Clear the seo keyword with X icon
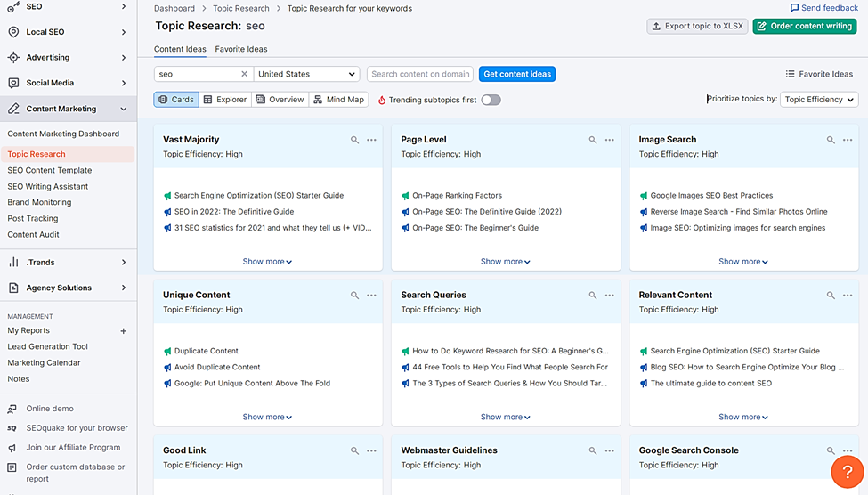 tap(244, 74)
